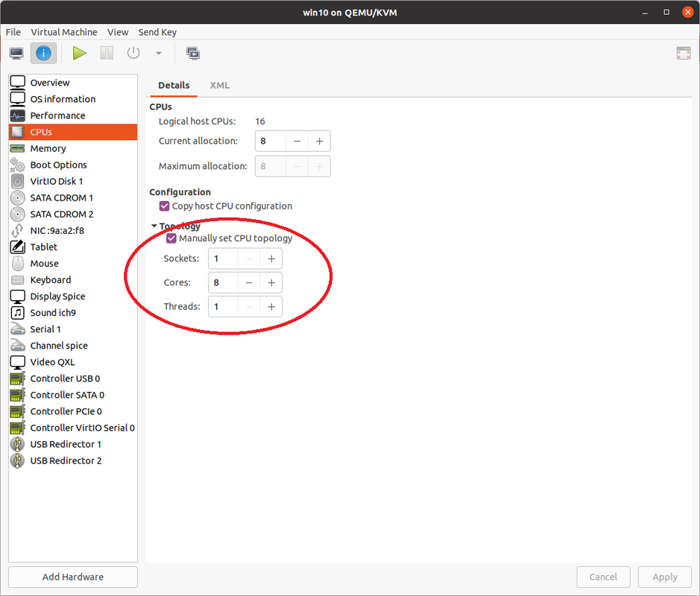The width and height of the screenshot is (700, 596).
Task: Shut down the virtual machine power icon
Action: [133, 54]
